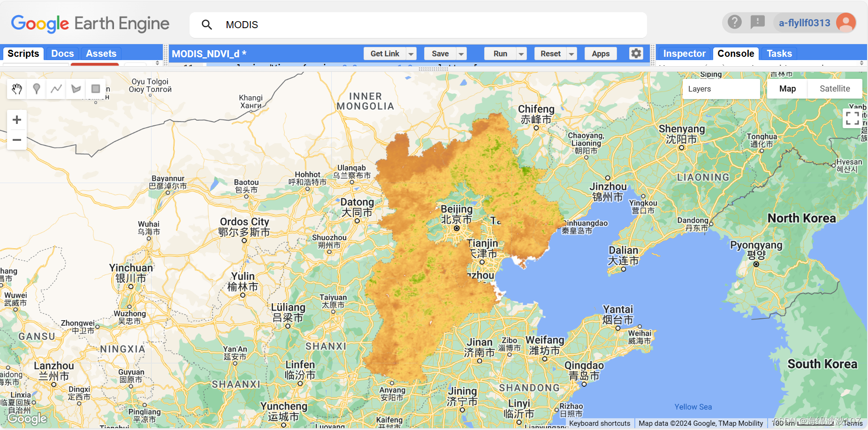Open the map Terms link
The image size is (868, 430).
coord(853,423)
